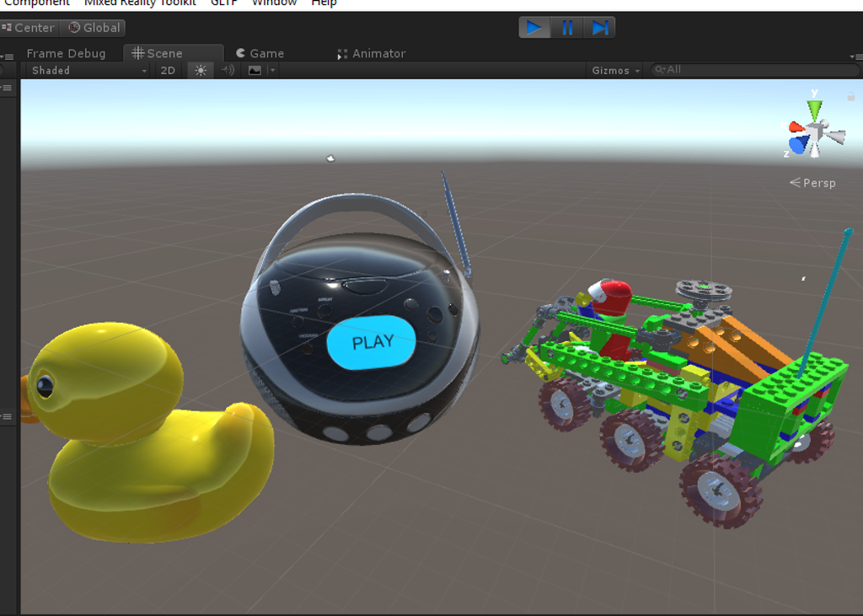Toggle scene lighting with the sun icon
Image resolution: width=863 pixels, height=616 pixels.
[201, 70]
